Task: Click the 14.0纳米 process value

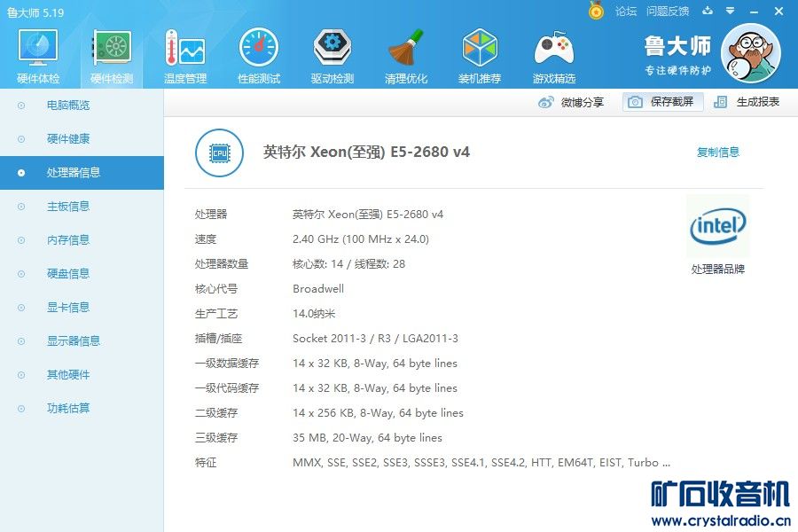Action: click(314, 314)
